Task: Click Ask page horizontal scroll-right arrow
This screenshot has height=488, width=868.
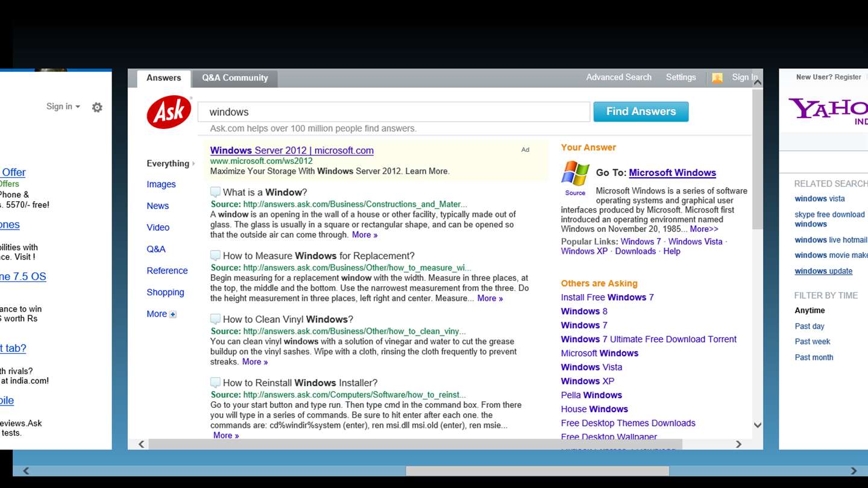Action: coord(738,444)
